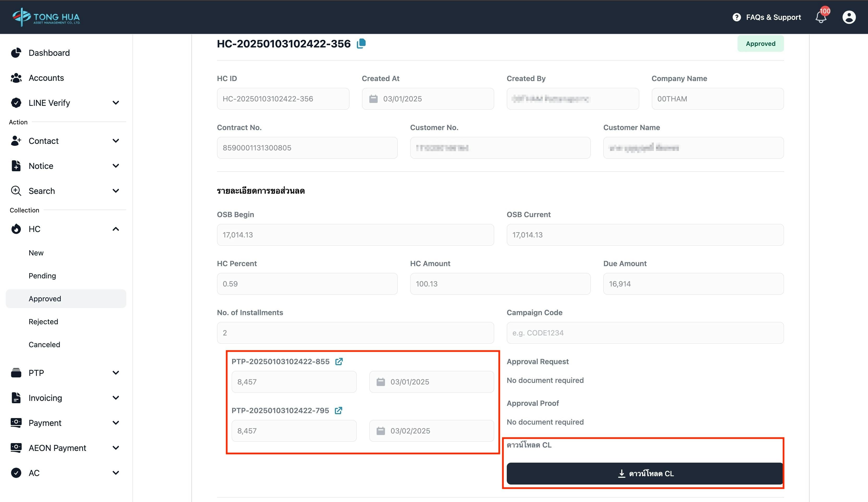Click the Search magnifier icon

coord(16,191)
